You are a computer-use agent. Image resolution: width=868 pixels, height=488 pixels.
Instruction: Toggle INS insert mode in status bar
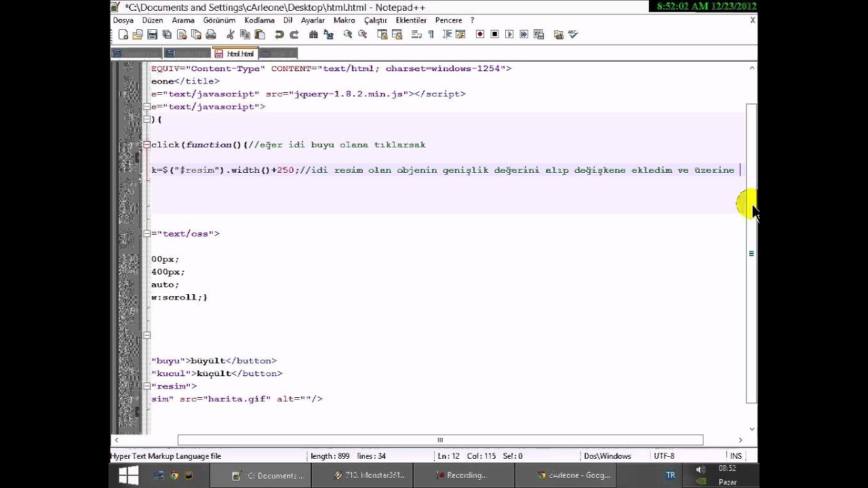tap(736, 456)
